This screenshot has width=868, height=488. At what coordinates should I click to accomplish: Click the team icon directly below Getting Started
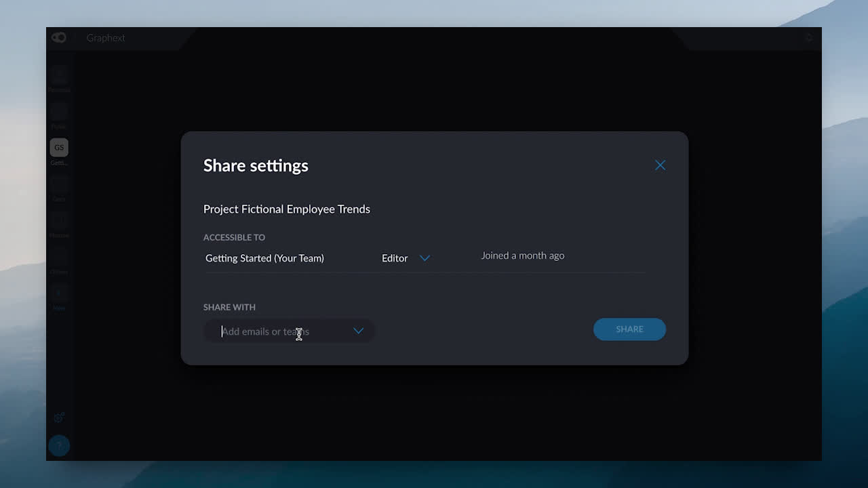click(x=59, y=184)
